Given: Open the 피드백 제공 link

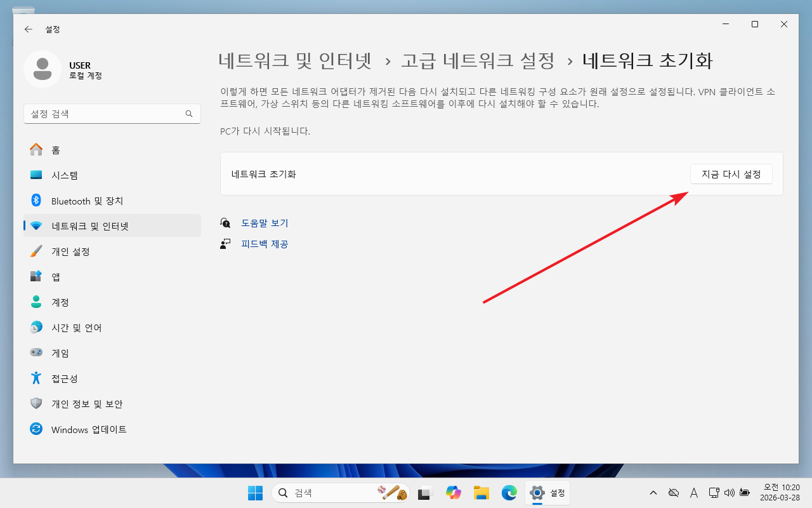Looking at the screenshot, I should [x=265, y=244].
